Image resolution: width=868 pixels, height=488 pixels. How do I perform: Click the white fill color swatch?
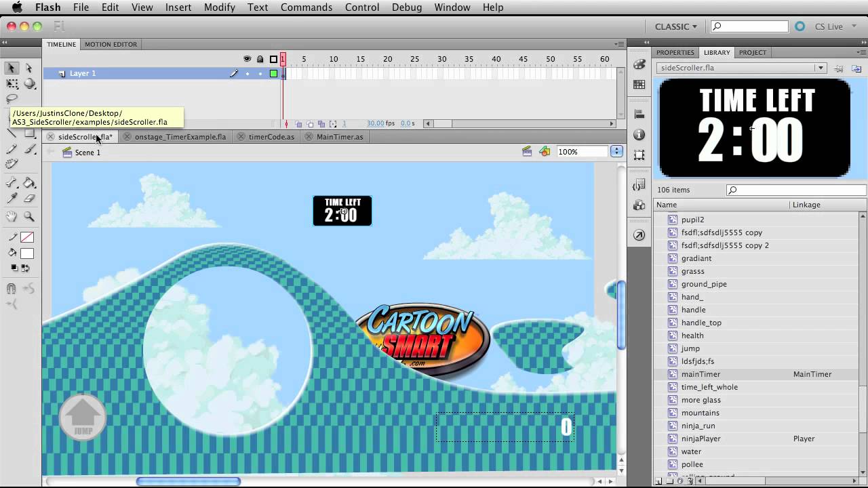pyautogui.click(x=27, y=253)
